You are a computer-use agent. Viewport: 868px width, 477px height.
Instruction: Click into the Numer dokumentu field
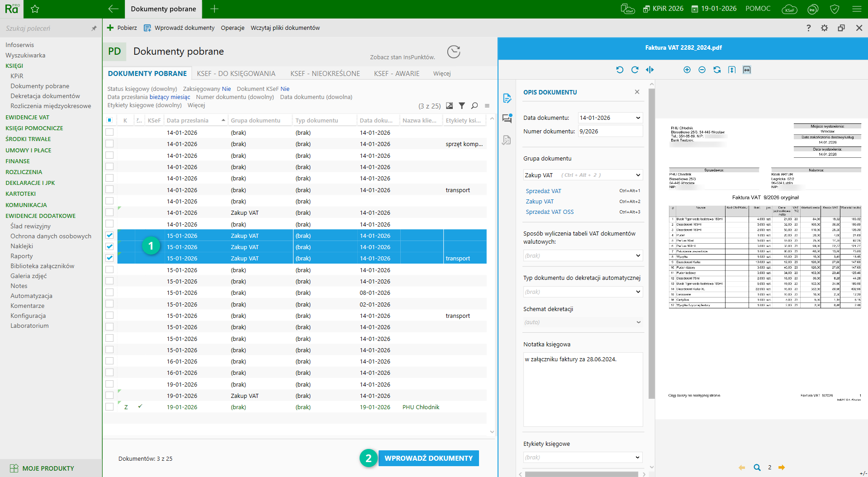[610, 132]
